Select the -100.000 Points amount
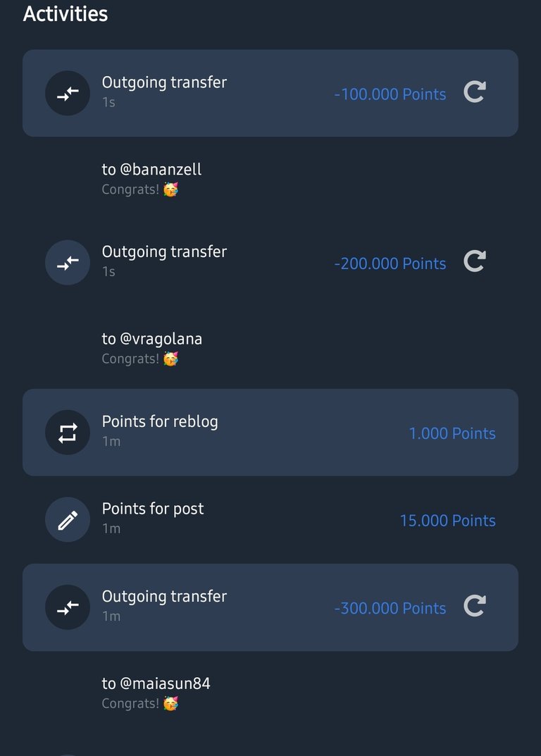The image size is (541, 756). [390, 94]
